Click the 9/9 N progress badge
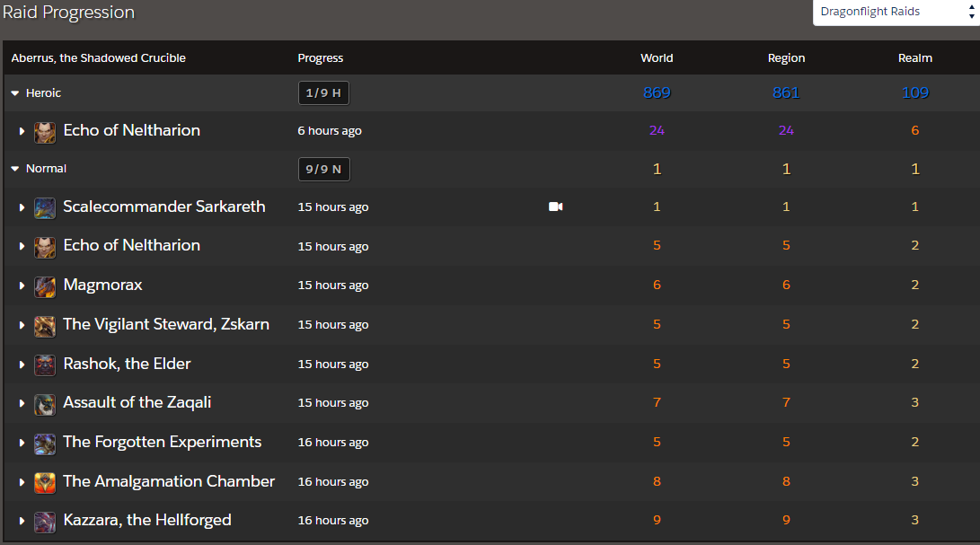Viewport: 980px width, 545px height. pos(323,168)
